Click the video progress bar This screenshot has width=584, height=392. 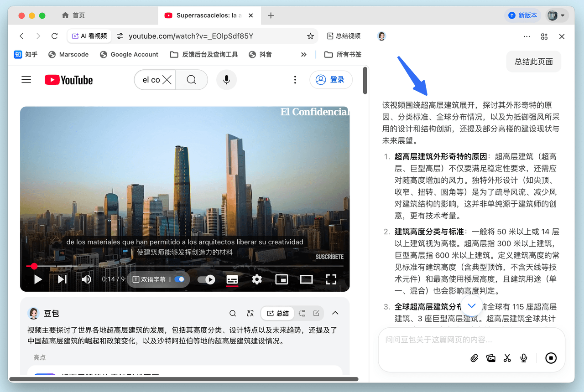click(x=182, y=266)
